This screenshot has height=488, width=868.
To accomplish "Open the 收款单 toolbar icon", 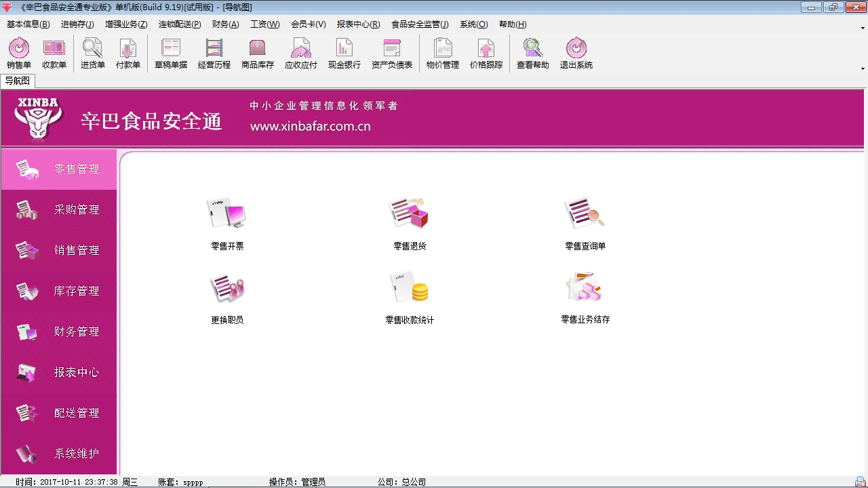I will [x=54, y=54].
